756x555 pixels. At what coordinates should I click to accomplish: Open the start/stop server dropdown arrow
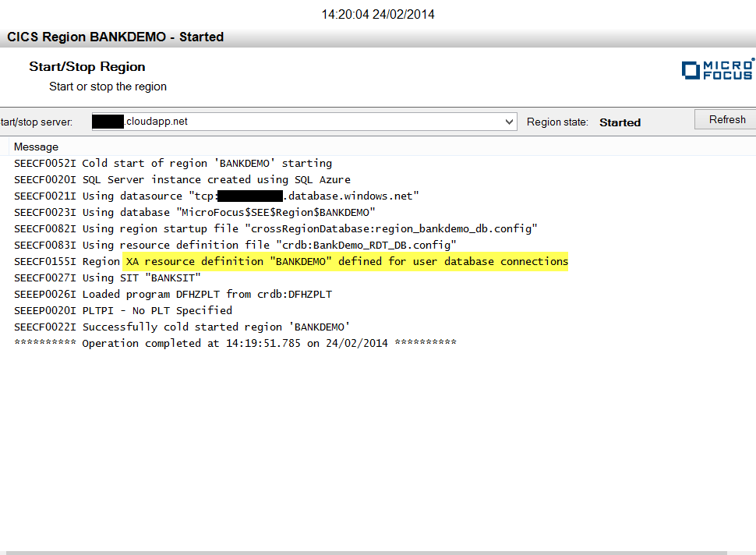tap(509, 122)
